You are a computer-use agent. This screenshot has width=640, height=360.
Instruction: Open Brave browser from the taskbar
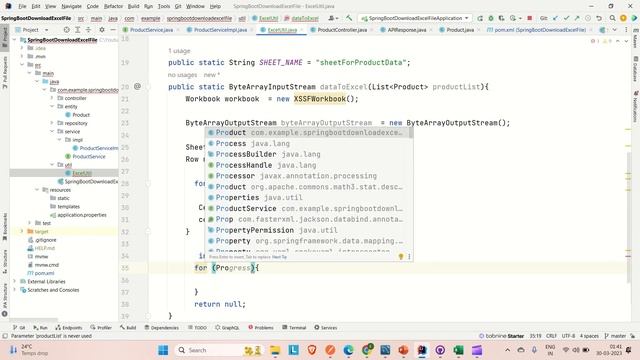pos(312,350)
